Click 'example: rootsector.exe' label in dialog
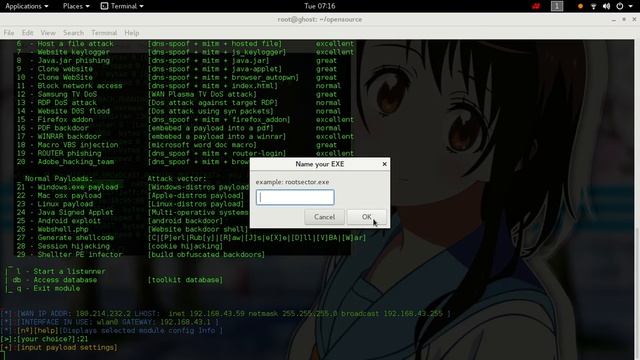 [x=292, y=182]
